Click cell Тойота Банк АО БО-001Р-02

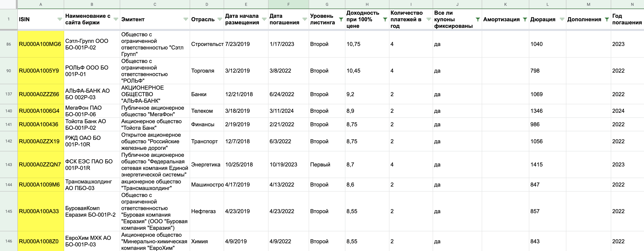coord(92,124)
